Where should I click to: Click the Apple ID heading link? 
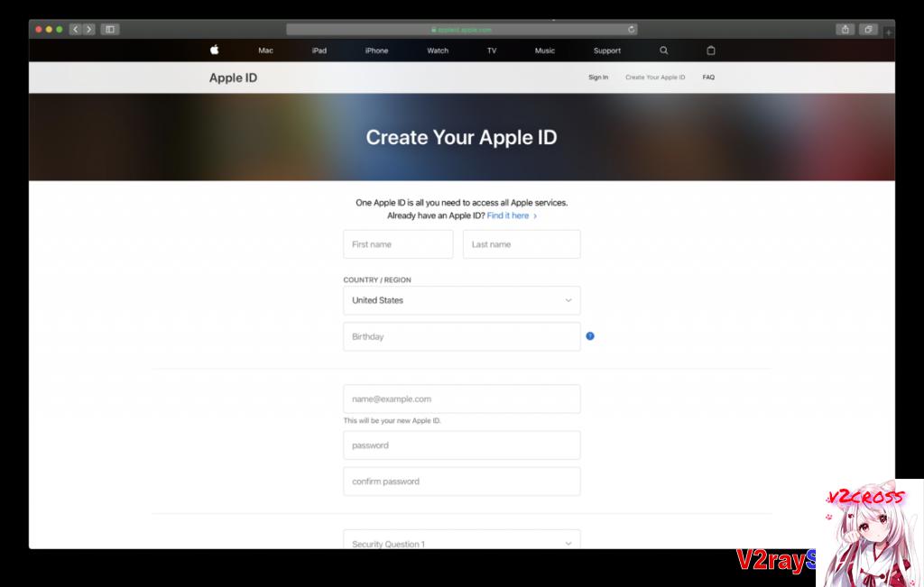pyautogui.click(x=234, y=78)
